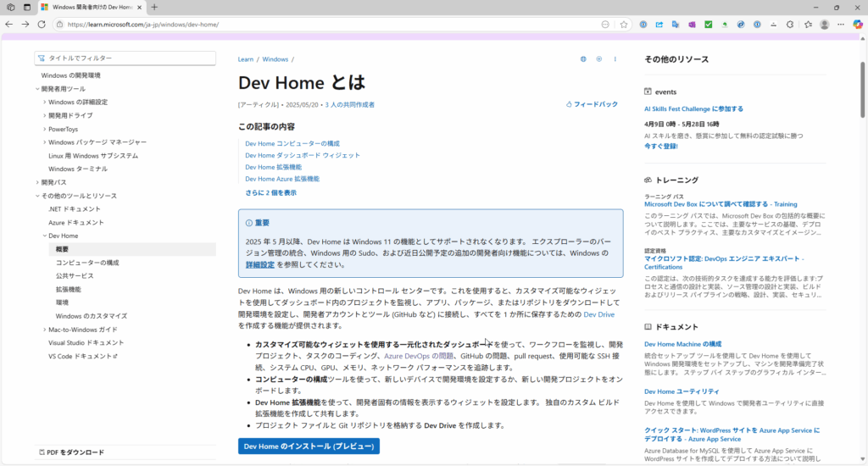Open the article more options dots
868x466 pixels.
click(x=615, y=59)
